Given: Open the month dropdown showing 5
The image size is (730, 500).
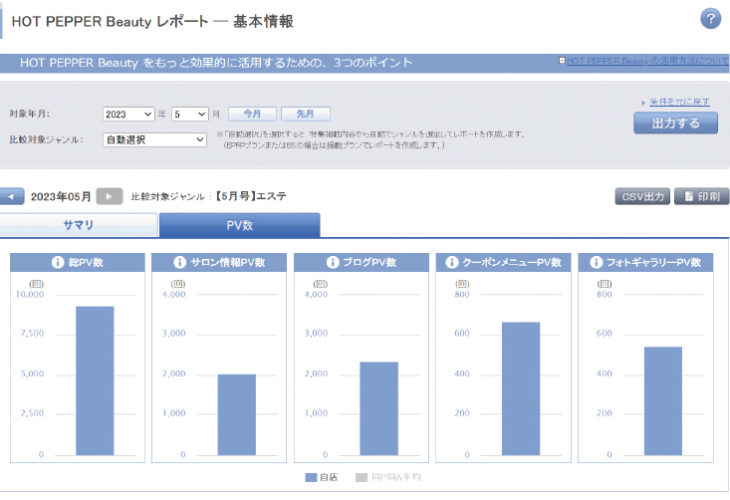Looking at the screenshot, I should (x=189, y=114).
